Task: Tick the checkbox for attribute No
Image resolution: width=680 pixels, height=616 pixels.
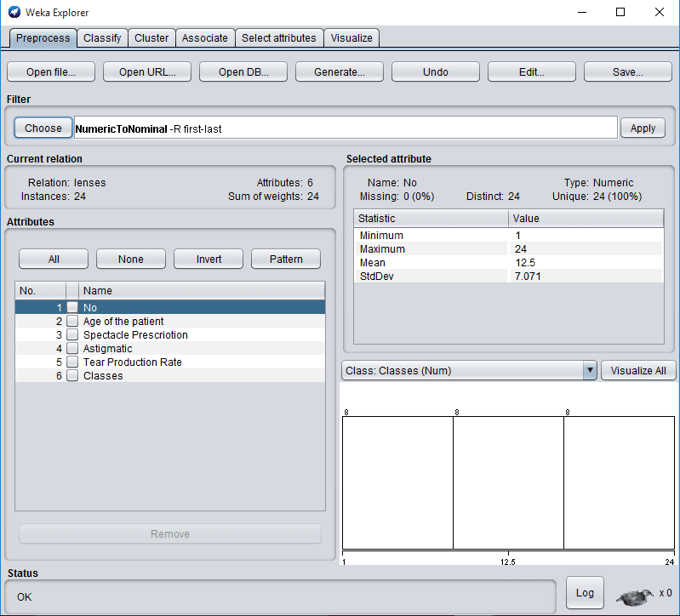Action: [x=72, y=307]
